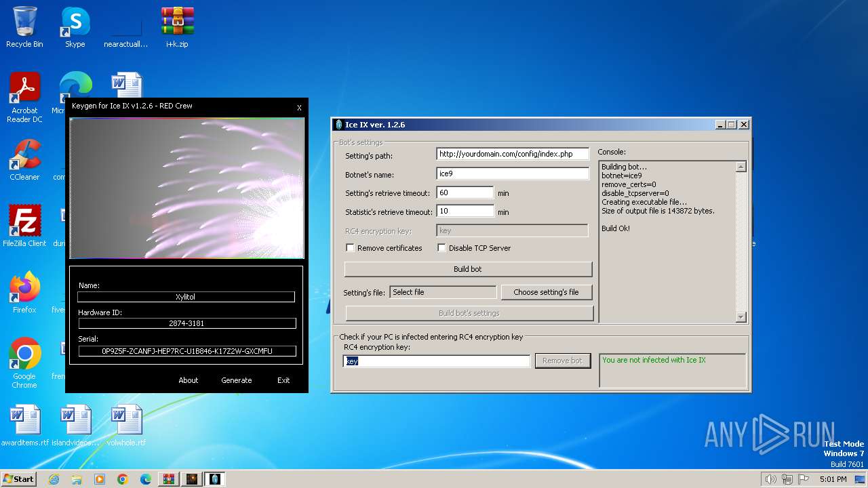Click the Select file field
This screenshot has height=488, width=868.
[443, 292]
